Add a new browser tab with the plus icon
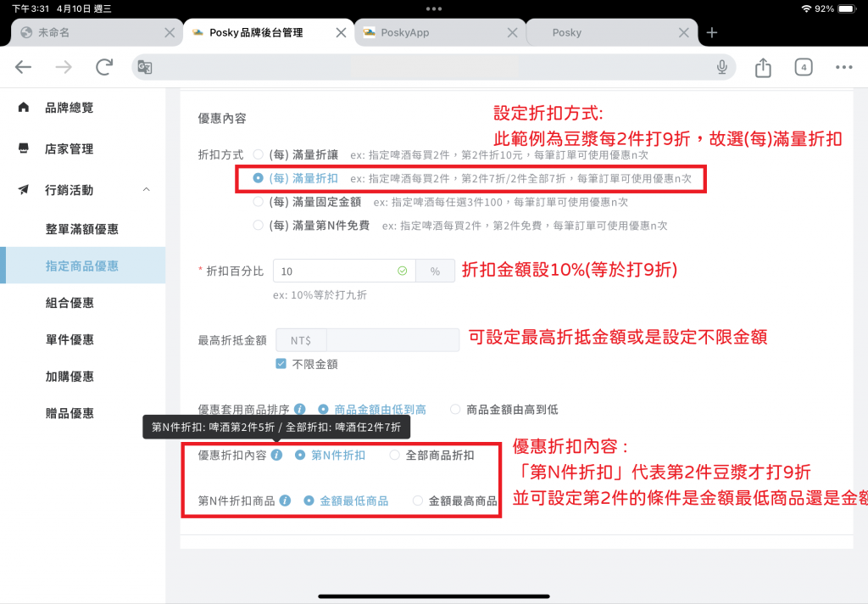 pos(712,33)
